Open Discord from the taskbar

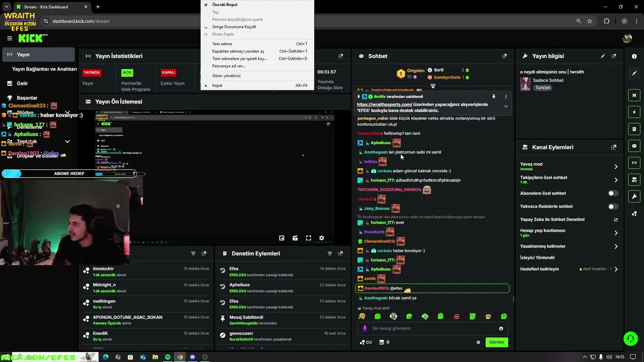(192, 357)
